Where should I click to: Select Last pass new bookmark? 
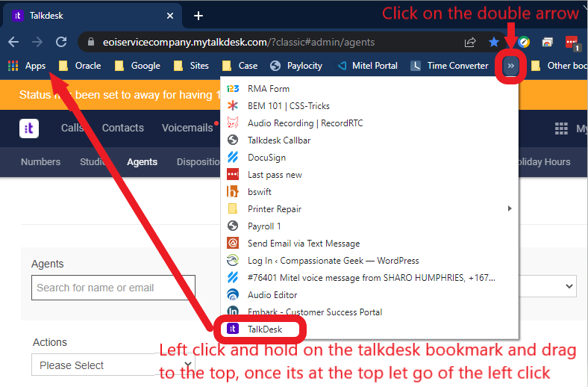pos(369,175)
